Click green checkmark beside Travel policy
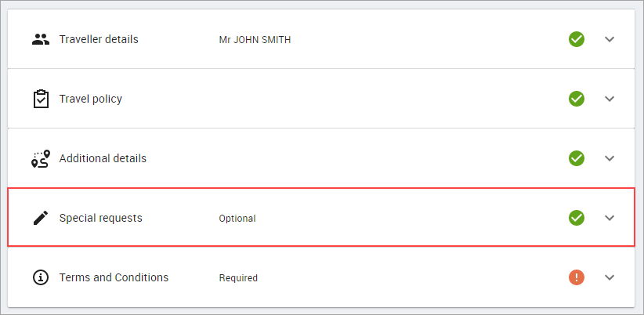 pyautogui.click(x=577, y=99)
